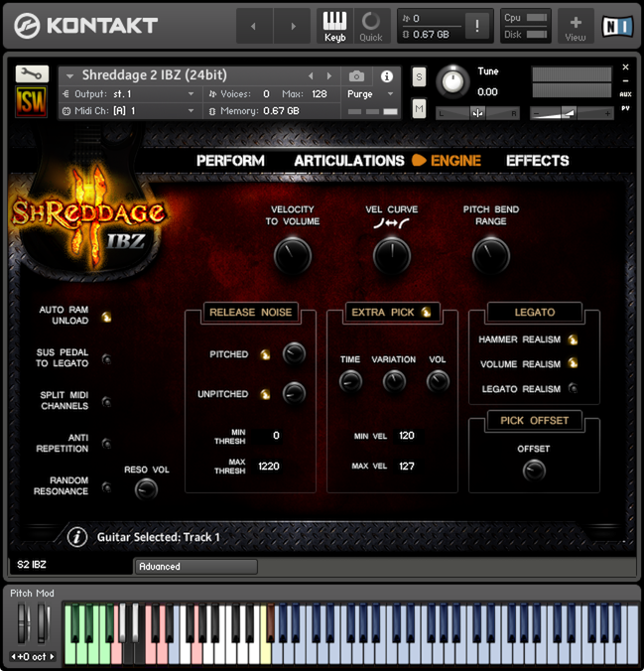Mute the instrument with M button

(419, 109)
